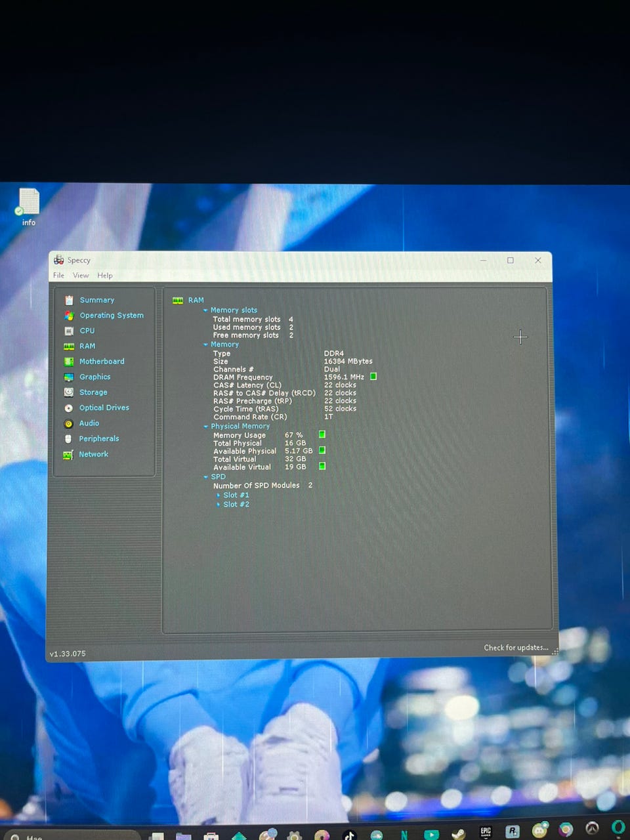Open the File menu
This screenshot has height=840, width=630.
pyautogui.click(x=59, y=276)
